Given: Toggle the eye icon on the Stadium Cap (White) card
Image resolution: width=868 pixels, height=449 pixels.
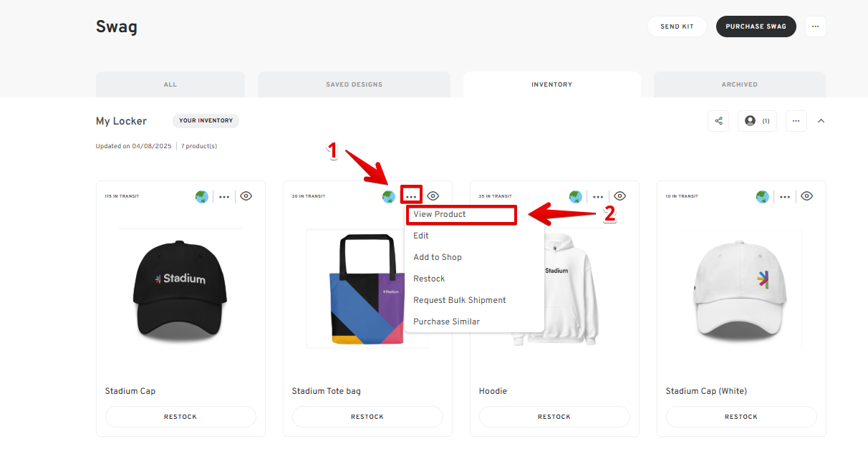Looking at the screenshot, I should click(806, 196).
